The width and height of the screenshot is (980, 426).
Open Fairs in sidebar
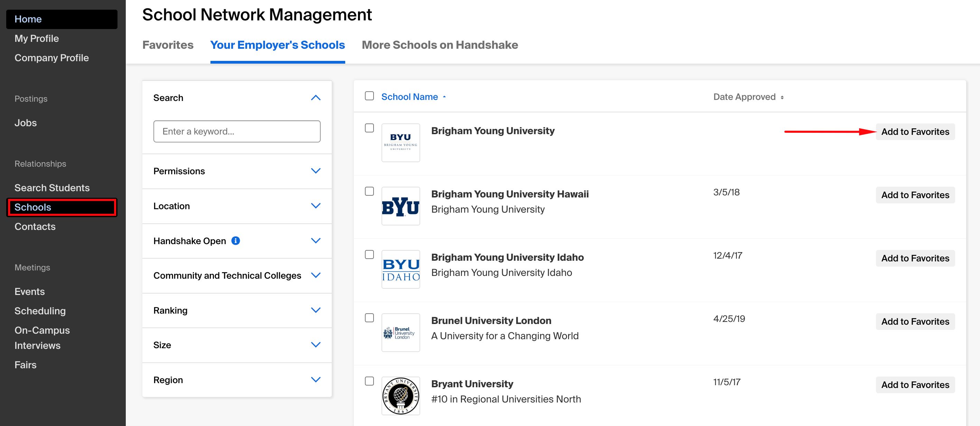[x=26, y=365]
